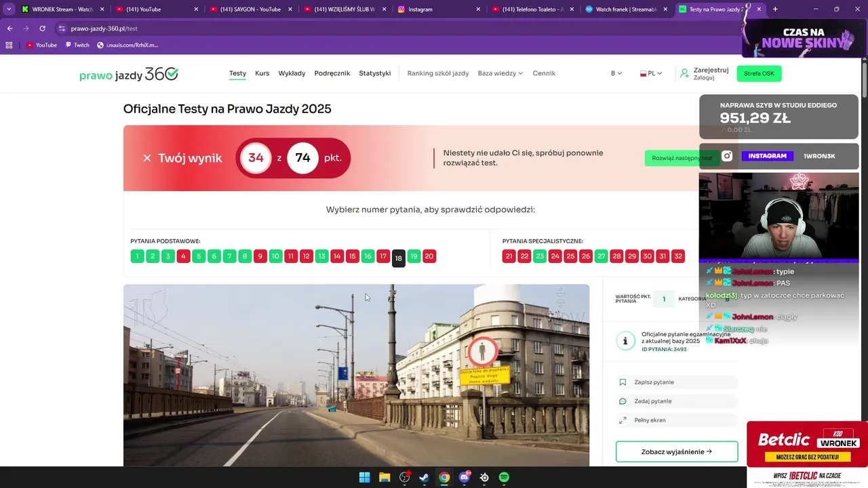Click the official question info icon
This screenshot has height=488, width=868.
[x=625, y=341]
